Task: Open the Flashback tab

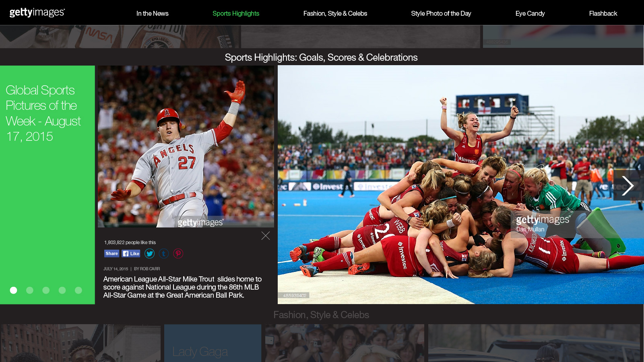Action: [603, 13]
